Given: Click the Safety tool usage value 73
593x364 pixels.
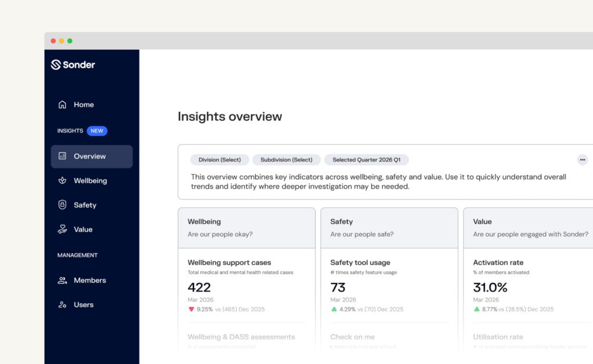Looking at the screenshot, I should coord(338,288).
